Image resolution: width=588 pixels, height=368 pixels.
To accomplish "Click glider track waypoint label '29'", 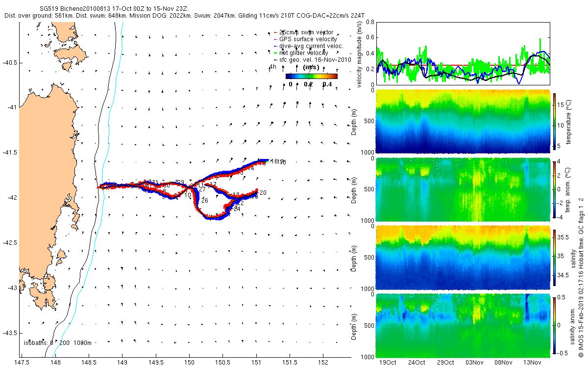I will pyautogui.click(x=180, y=183).
